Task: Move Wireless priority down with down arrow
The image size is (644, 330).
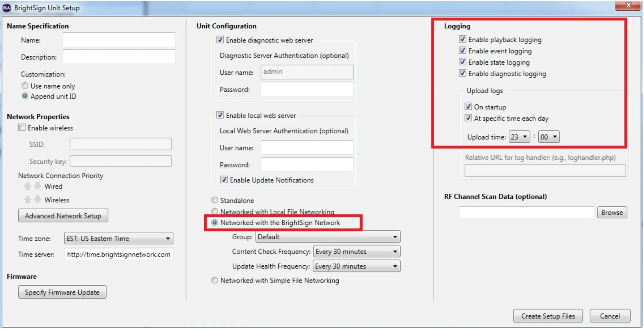Action: [37, 200]
